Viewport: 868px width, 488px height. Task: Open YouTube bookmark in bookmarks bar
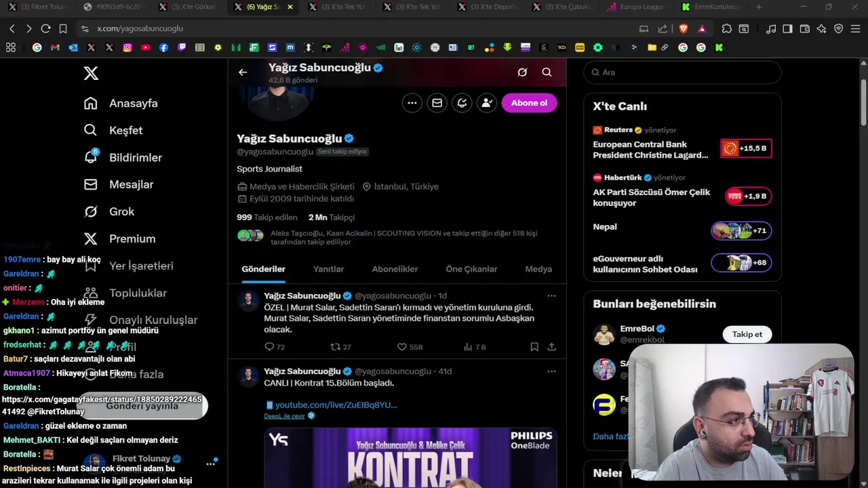pyautogui.click(x=146, y=47)
